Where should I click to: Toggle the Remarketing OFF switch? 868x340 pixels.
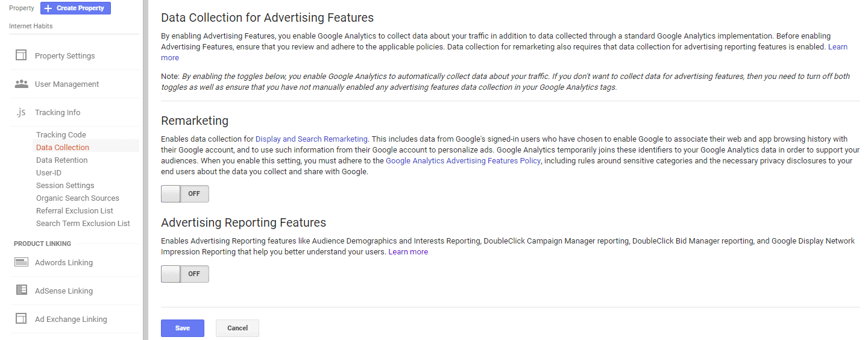pos(185,194)
